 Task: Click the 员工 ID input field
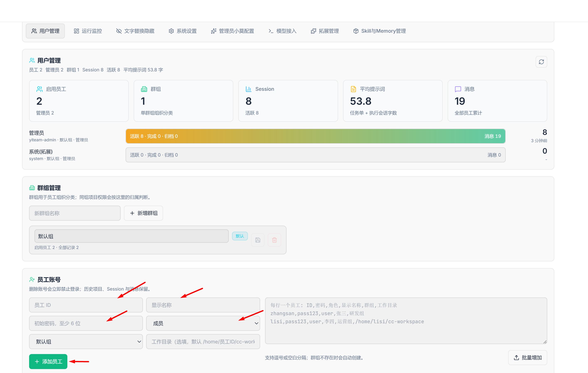(86, 305)
